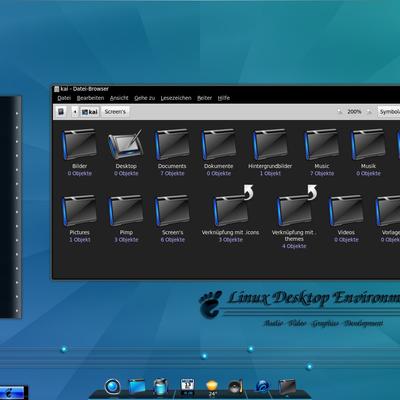Open the calendar applet in the dock
This screenshot has height=400, width=400.
[187, 387]
